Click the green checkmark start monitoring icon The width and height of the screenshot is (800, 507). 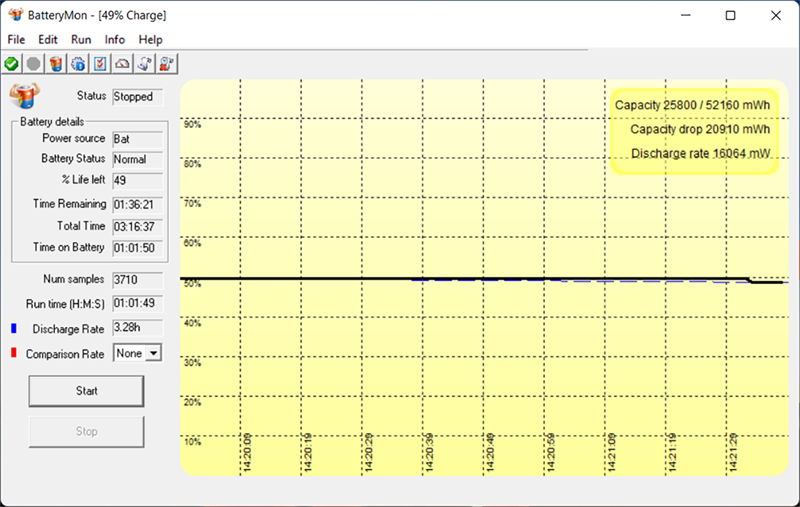click(x=11, y=63)
